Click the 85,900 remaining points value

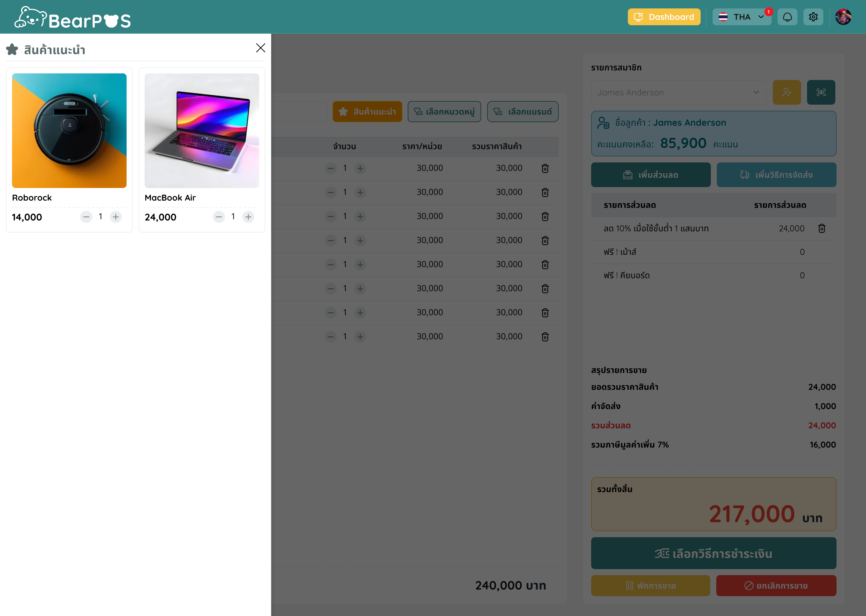(683, 143)
